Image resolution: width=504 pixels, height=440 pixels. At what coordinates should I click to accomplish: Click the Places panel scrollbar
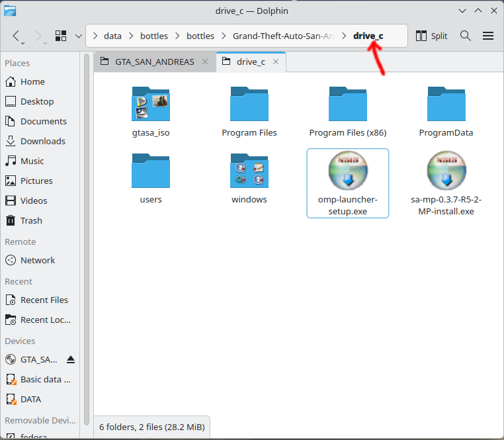87,240
